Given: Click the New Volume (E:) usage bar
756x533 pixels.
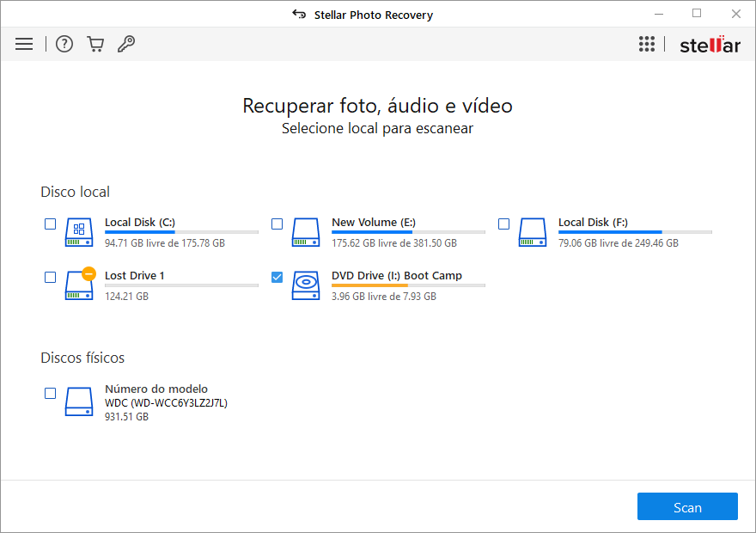Looking at the screenshot, I should coord(408,232).
